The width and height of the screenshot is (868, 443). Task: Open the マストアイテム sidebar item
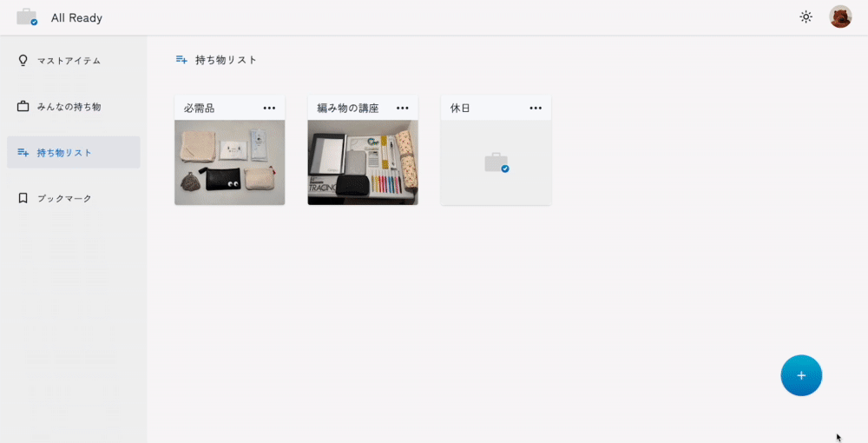[74, 60]
